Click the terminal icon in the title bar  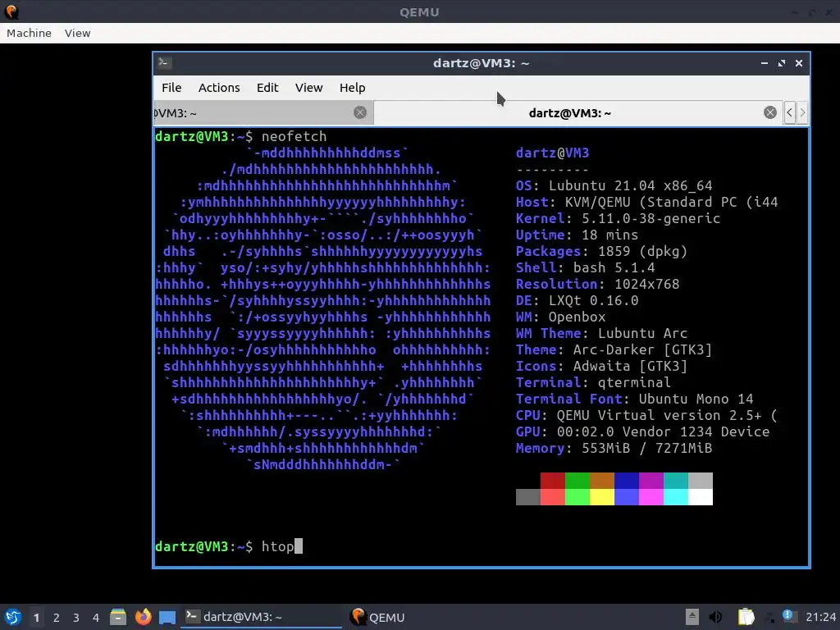point(164,63)
